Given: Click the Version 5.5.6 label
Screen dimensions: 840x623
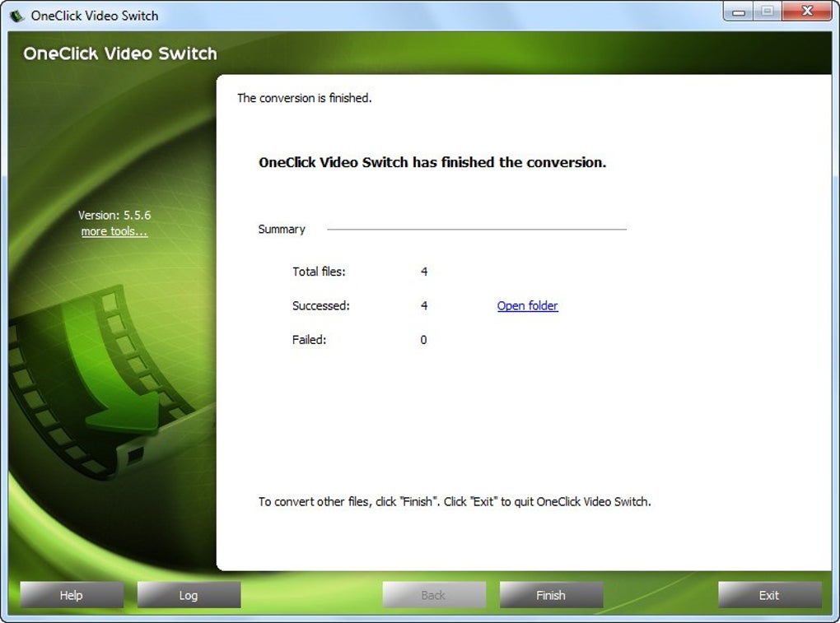Looking at the screenshot, I should 114,215.
